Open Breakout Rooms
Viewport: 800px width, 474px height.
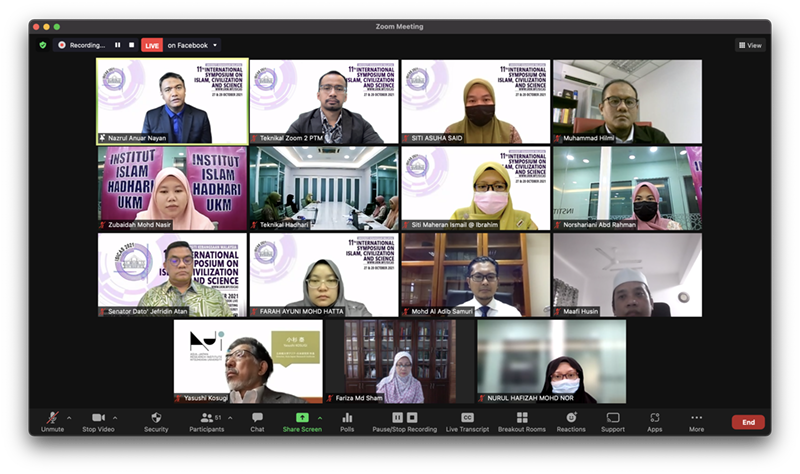click(522, 417)
